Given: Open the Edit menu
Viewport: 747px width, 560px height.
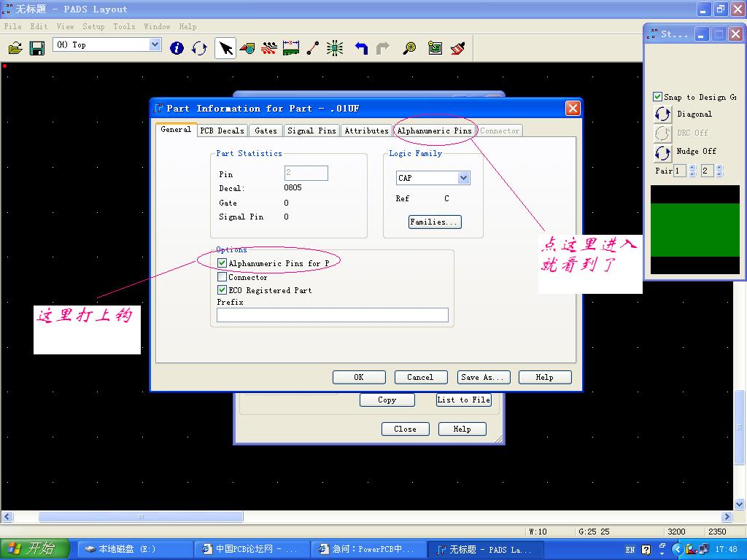Looking at the screenshot, I should 39,26.
